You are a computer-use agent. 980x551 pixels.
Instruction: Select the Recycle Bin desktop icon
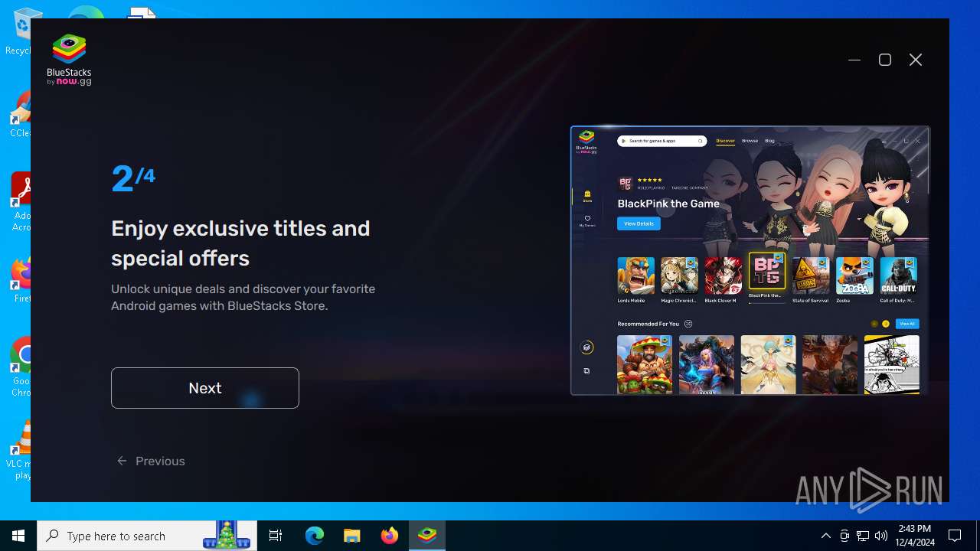(x=18, y=32)
